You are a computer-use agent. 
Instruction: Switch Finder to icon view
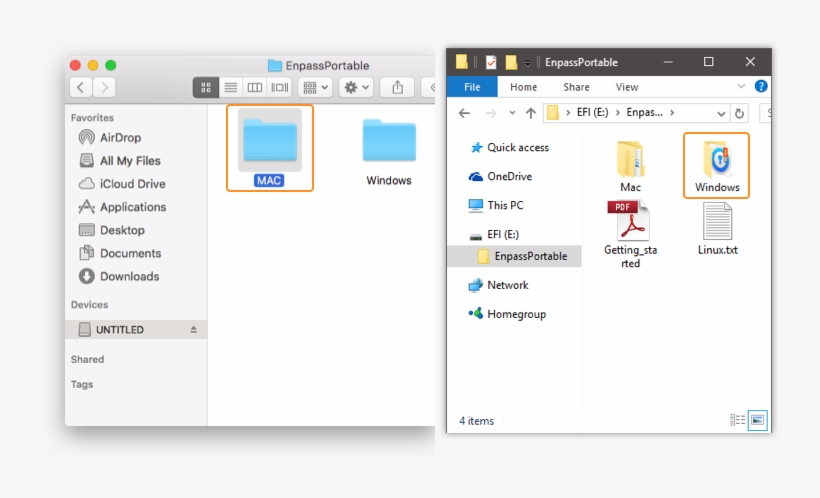coord(205,88)
